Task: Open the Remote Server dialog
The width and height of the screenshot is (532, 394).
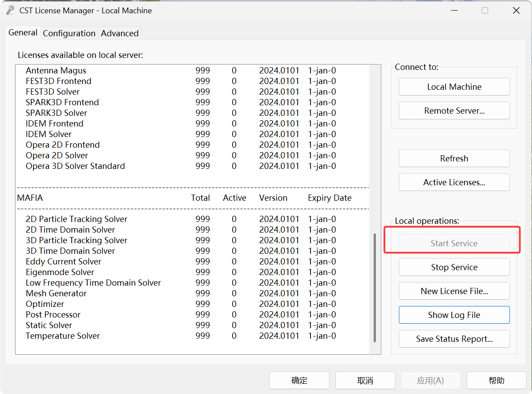Action: [x=454, y=111]
